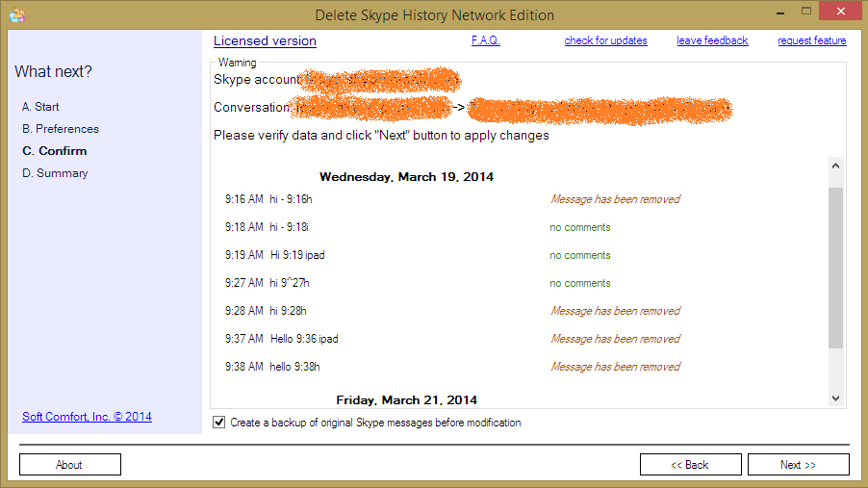This screenshot has height=488, width=868.
Task: Select the 9:18 AM hi - 9:18i message
Action: [x=267, y=227]
